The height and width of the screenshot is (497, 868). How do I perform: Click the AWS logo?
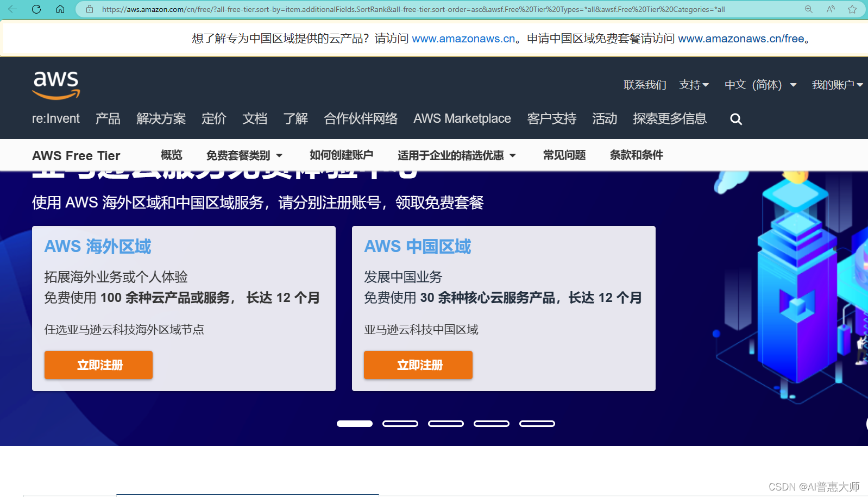[56, 85]
